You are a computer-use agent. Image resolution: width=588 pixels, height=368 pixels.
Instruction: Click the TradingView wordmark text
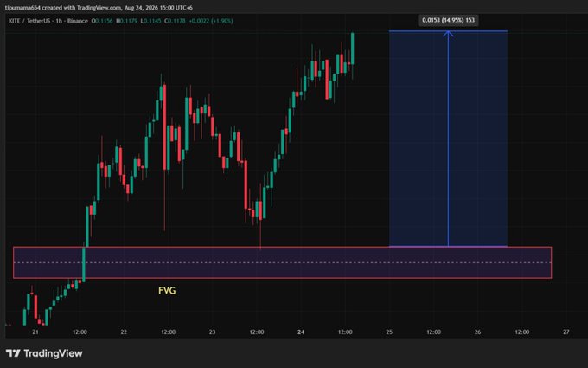click(x=53, y=353)
